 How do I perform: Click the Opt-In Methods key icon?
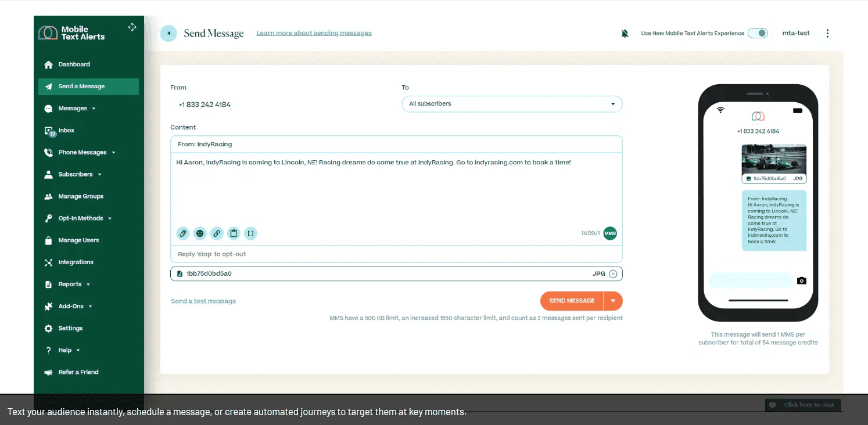tap(49, 218)
